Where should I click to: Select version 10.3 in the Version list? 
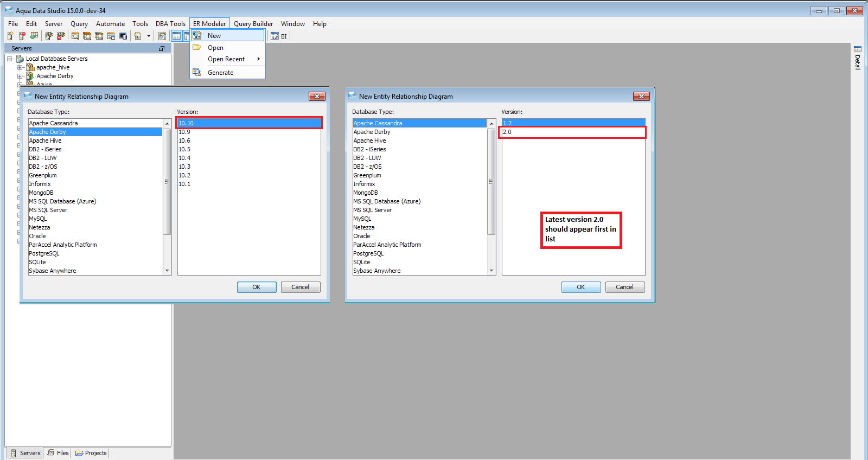coord(249,167)
